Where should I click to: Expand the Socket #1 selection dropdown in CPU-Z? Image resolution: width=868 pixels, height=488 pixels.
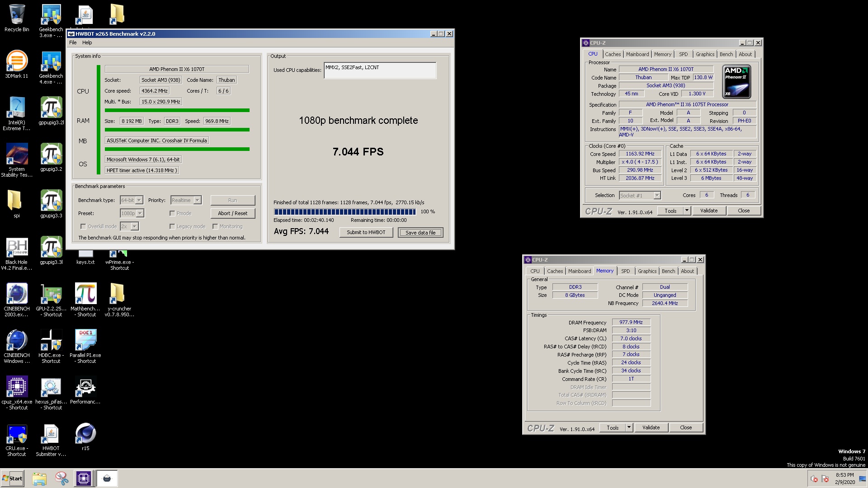point(657,195)
